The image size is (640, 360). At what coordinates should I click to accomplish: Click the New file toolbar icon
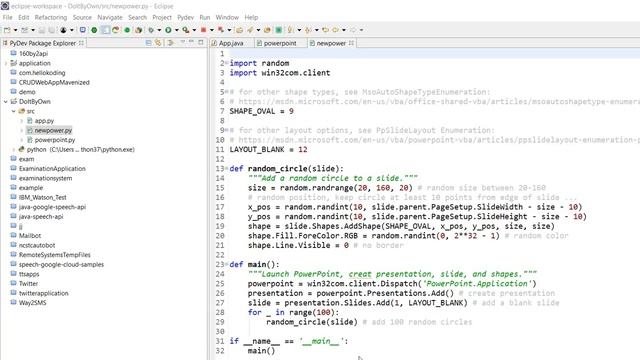(x=7, y=30)
